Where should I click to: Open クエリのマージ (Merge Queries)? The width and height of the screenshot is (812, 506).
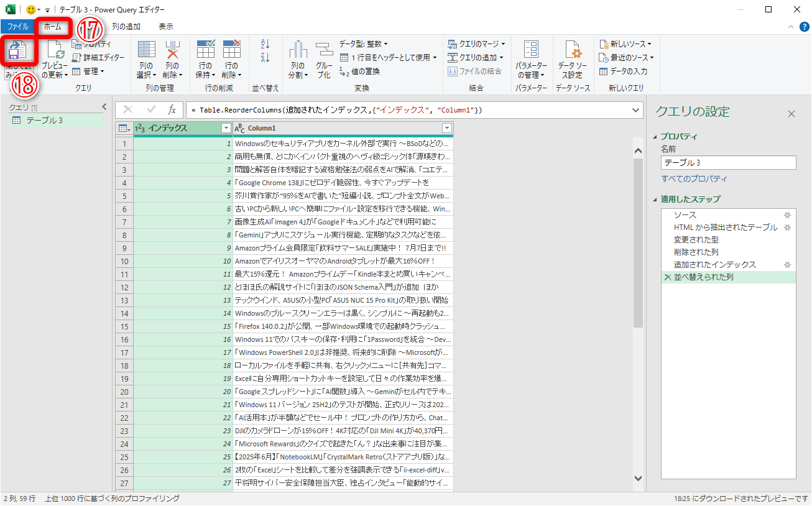(x=478, y=44)
